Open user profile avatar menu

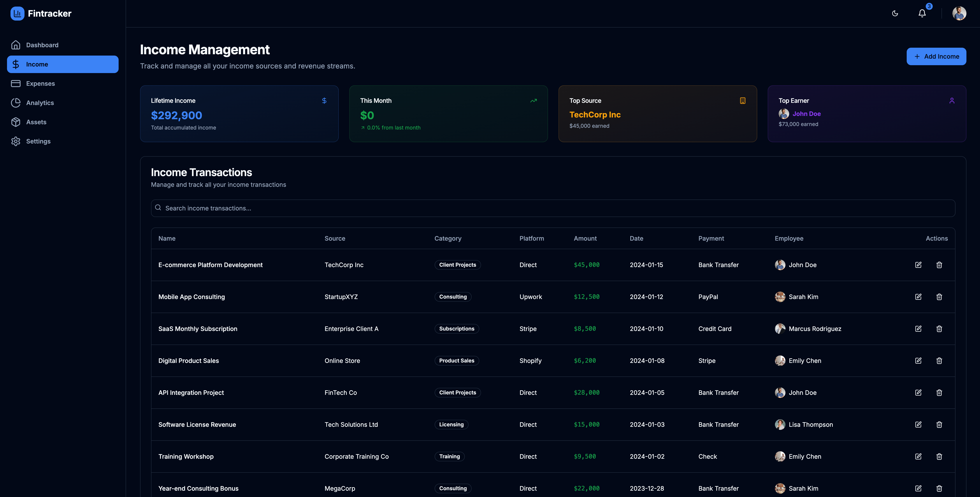pos(959,13)
